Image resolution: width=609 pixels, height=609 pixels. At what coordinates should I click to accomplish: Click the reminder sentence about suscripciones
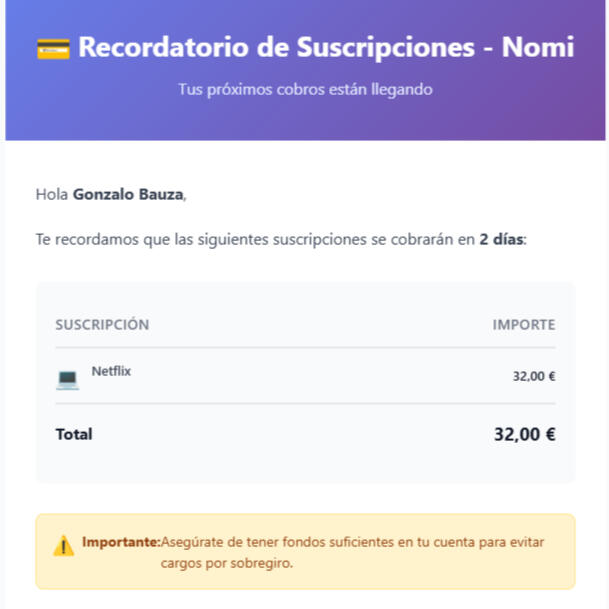(281, 239)
